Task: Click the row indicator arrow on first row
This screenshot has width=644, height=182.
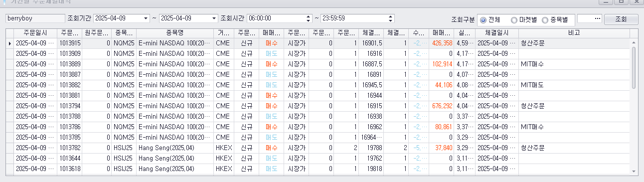Action: [x=9, y=43]
